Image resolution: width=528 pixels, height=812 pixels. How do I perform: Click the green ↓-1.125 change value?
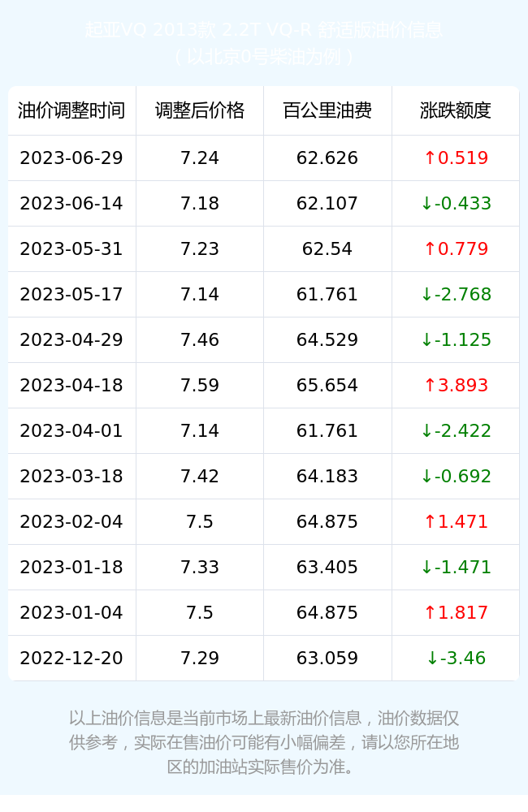[456, 339]
